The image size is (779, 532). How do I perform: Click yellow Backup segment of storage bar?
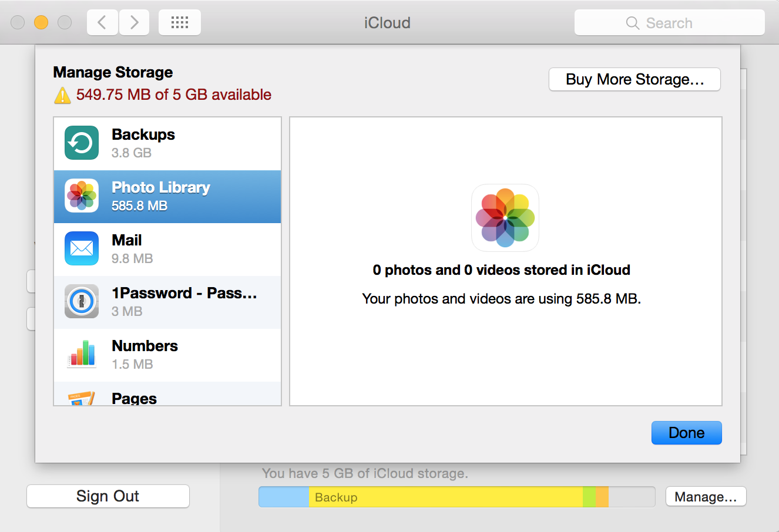click(x=445, y=497)
